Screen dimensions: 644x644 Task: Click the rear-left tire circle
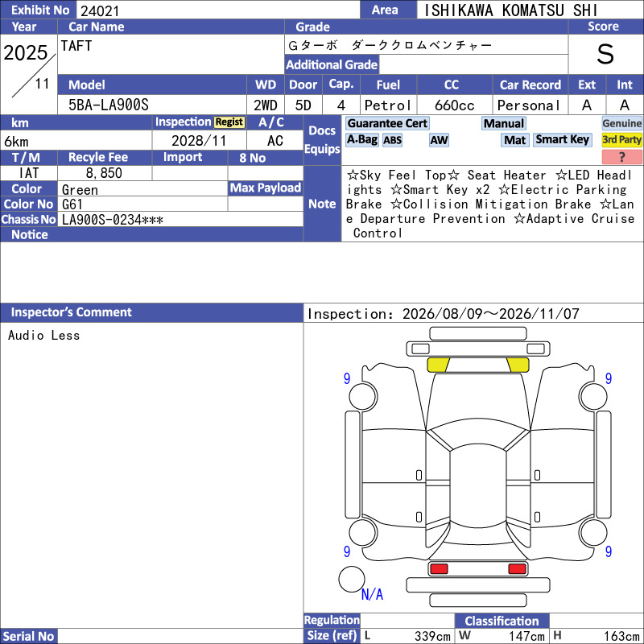pos(363,533)
